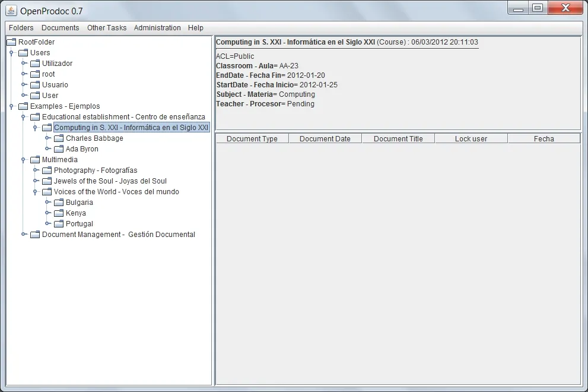Open the Administration menu
Image resolution: width=588 pixels, height=392 pixels.
157,28
